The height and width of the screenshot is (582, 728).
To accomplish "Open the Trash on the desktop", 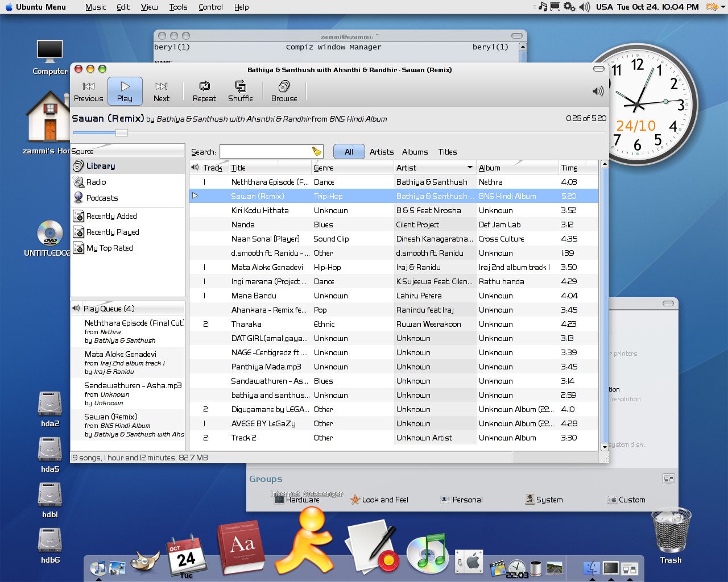I will (671, 535).
